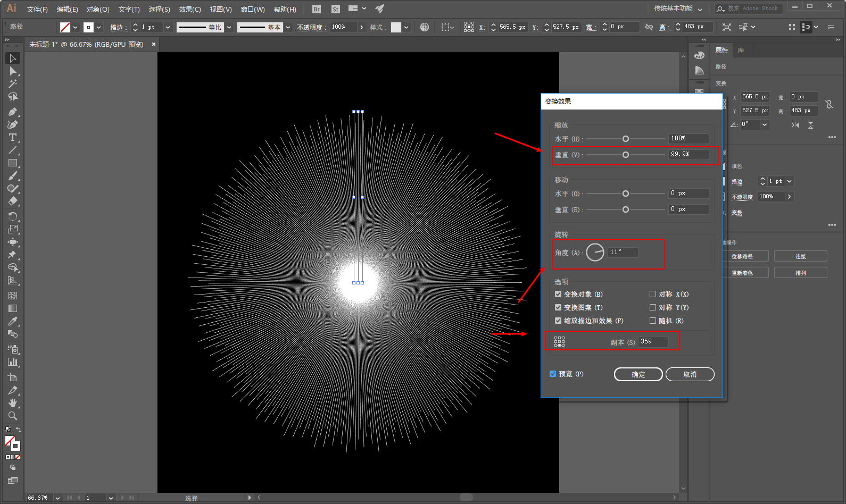Cancel the transform dialog with 取消
The image size is (846, 504).
click(690, 374)
